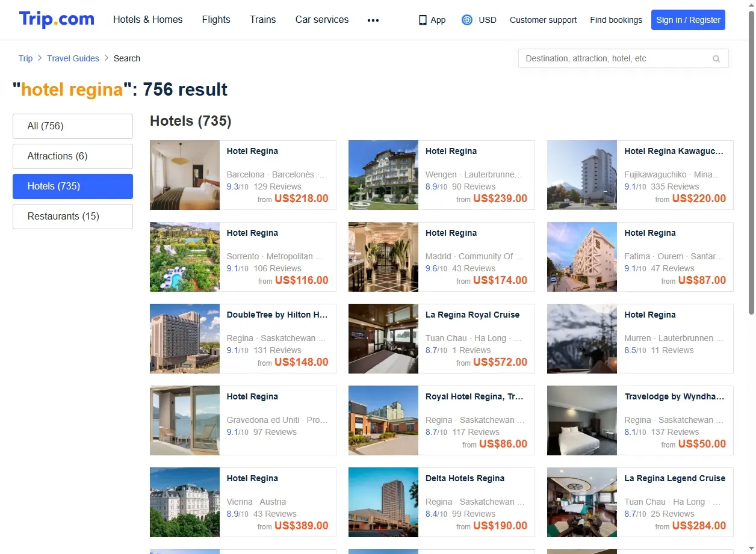Screen dimensions: 756x554
Task: Go to Trip breadcrumb link
Action: 25,58
